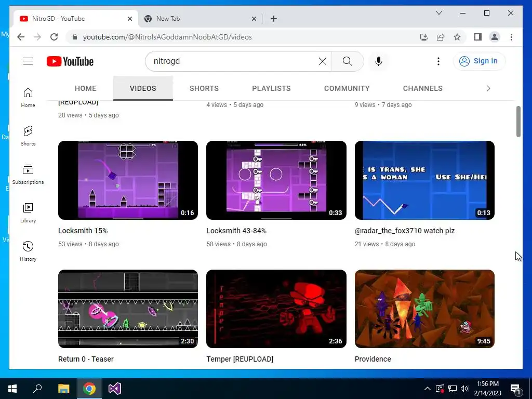Open Temper [REUPLOAD] video title

tap(240, 359)
